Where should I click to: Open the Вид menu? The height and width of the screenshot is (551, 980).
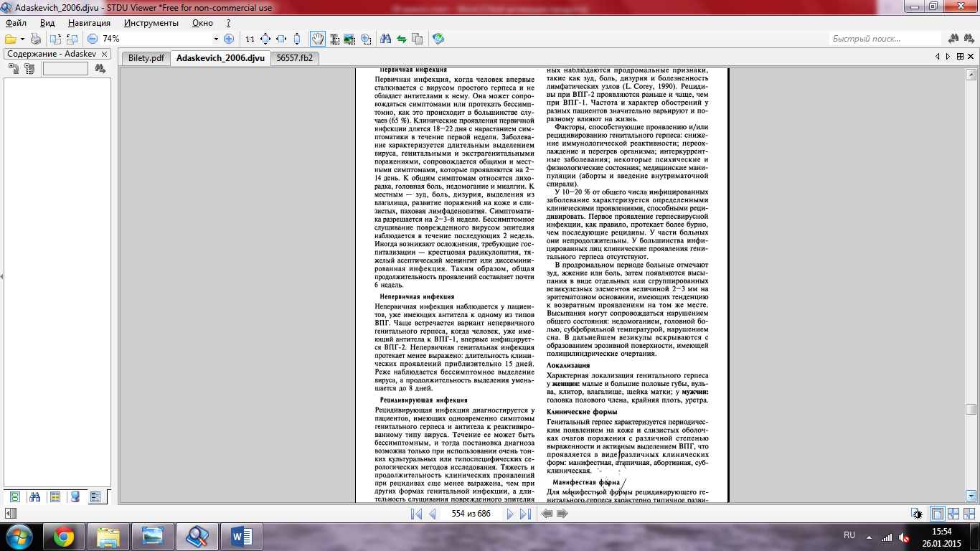tap(47, 22)
